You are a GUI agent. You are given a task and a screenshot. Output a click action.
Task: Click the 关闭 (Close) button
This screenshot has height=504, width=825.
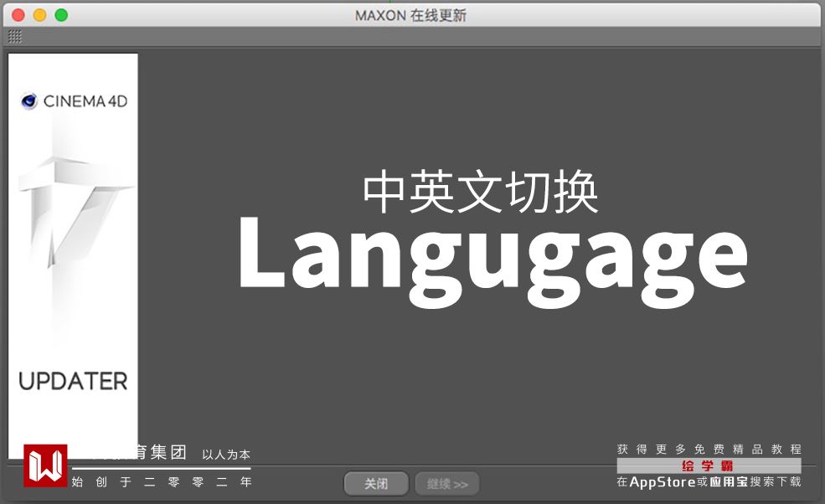[x=376, y=483]
